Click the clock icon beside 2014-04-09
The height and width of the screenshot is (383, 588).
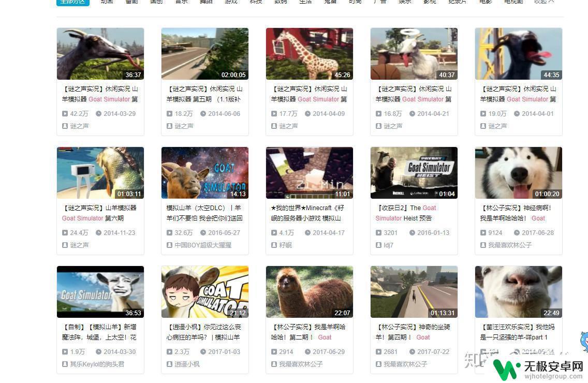pyautogui.click(x=308, y=114)
